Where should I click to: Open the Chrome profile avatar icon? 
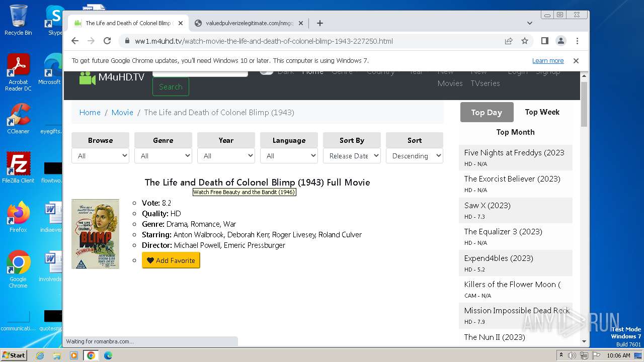[560, 41]
